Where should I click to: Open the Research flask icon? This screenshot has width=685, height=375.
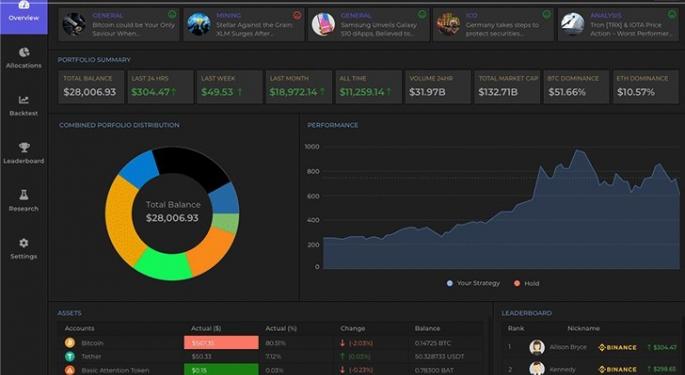[24, 195]
